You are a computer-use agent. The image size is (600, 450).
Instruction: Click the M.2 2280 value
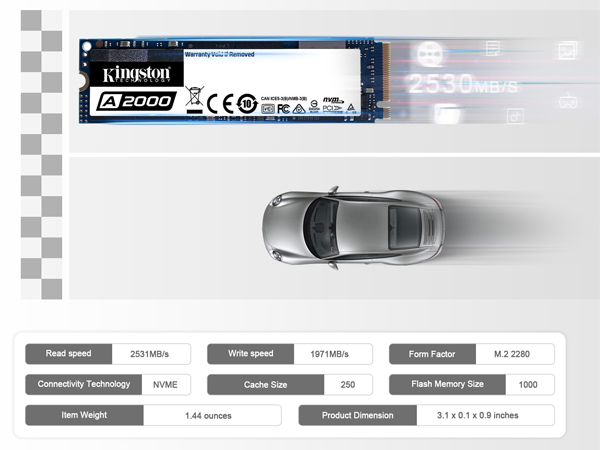pos(512,354)
